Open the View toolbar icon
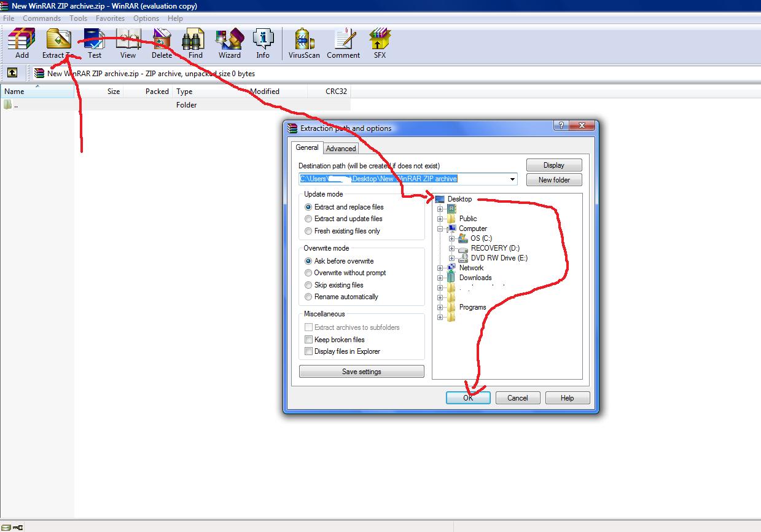 tap(128, 39)
